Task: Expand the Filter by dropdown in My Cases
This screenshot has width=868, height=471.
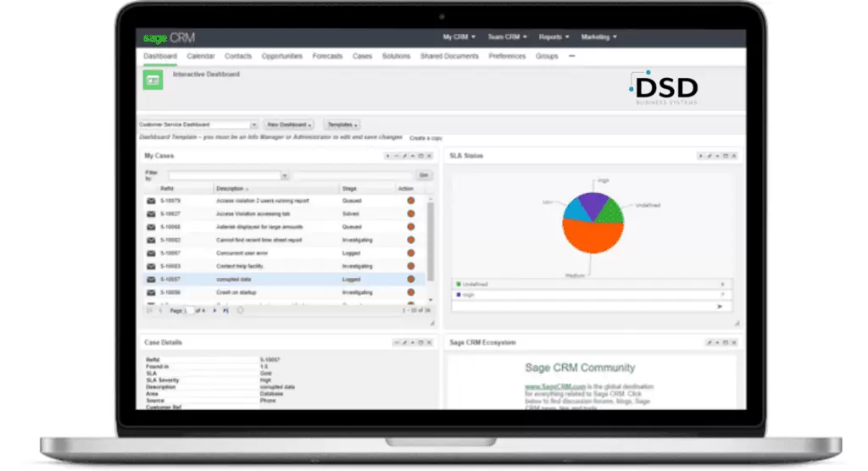Action: pyautogui.click(x=285, y=175)
